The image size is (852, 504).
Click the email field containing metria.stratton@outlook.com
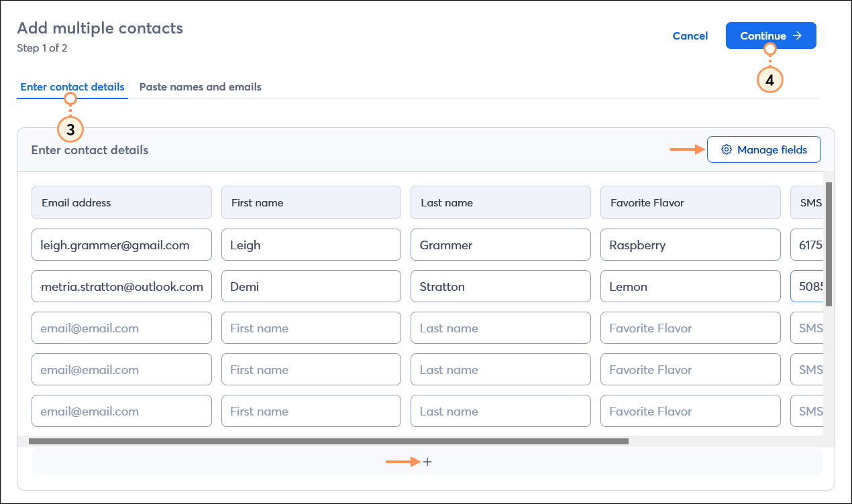(x=121, y=286)
